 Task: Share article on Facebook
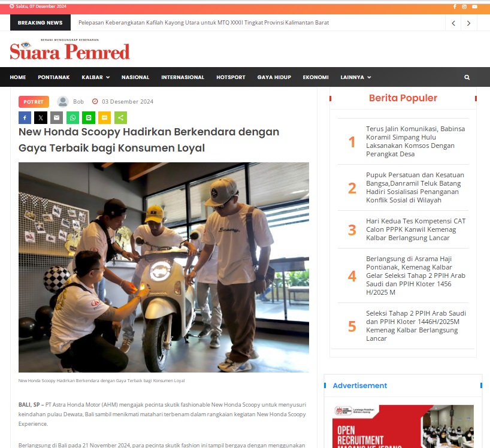click(25, 118)
